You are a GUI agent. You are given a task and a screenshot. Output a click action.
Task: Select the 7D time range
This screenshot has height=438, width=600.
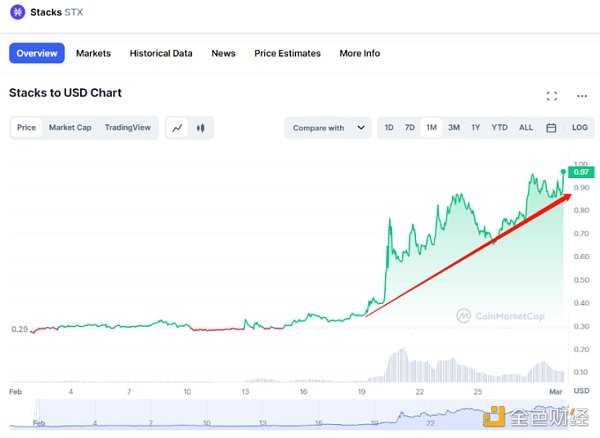(x=409, y=128)
